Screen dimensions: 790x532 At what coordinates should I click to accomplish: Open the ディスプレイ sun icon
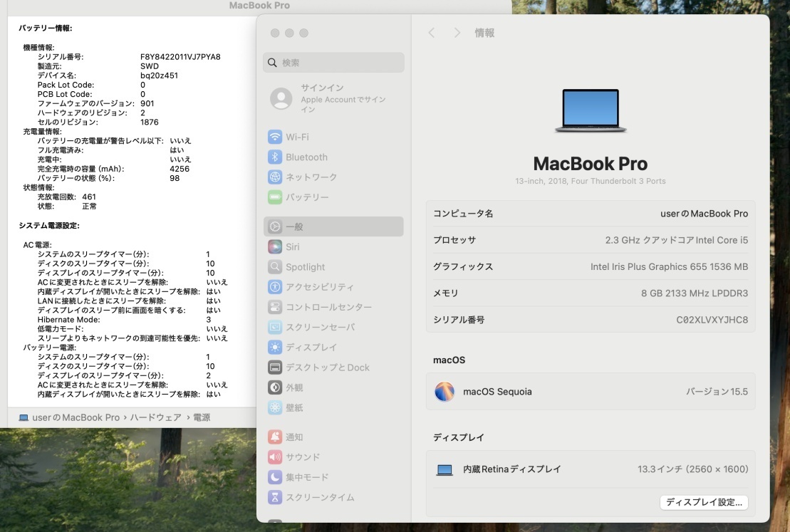[x=274, y=347]
